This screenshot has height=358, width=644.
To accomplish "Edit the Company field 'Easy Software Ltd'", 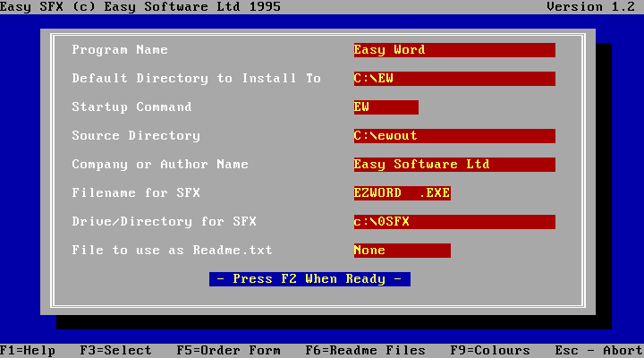I will [454, 165].
